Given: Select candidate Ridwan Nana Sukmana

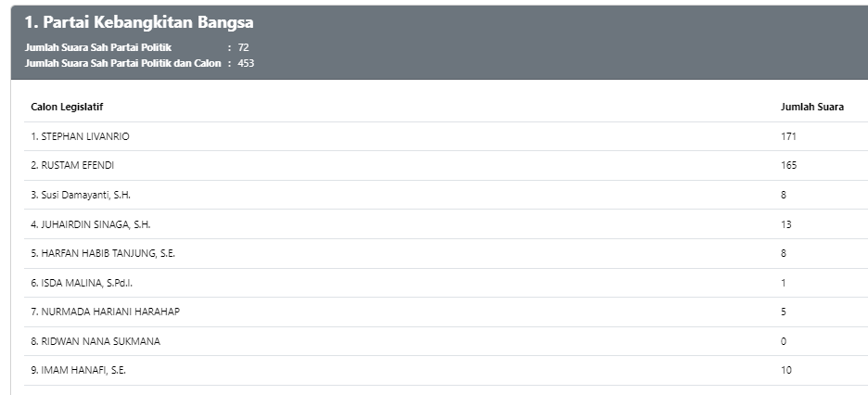Looking at the screenshot, I should click(x=95, y=341).
